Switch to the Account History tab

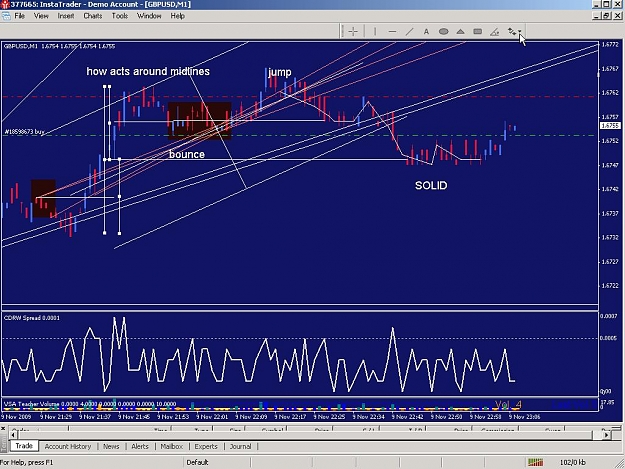(x=68, y=446)
